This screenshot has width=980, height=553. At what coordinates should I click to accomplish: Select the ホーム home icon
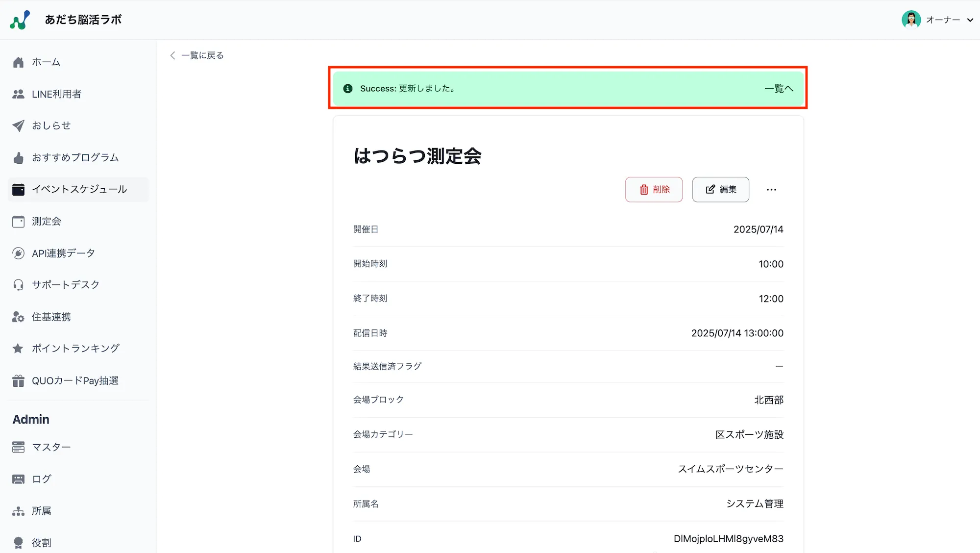[18, 62]
